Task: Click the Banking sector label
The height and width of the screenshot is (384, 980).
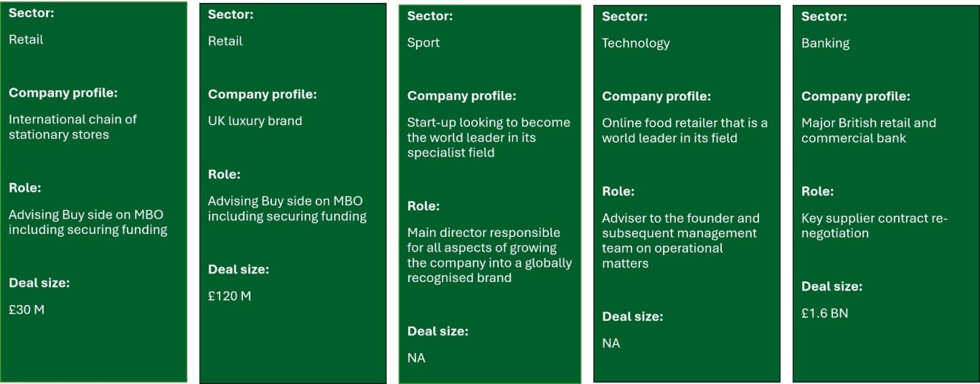Action: point(825,44)
